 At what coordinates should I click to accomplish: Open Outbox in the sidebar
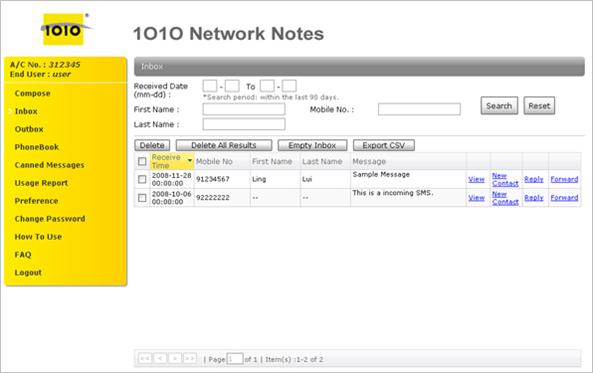tap(29, 129)
